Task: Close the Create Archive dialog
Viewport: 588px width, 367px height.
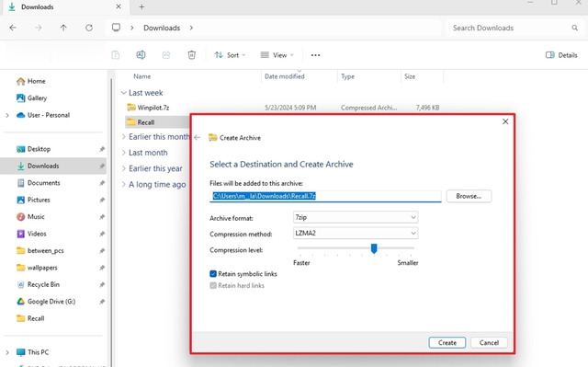Action: click(505, 121)
